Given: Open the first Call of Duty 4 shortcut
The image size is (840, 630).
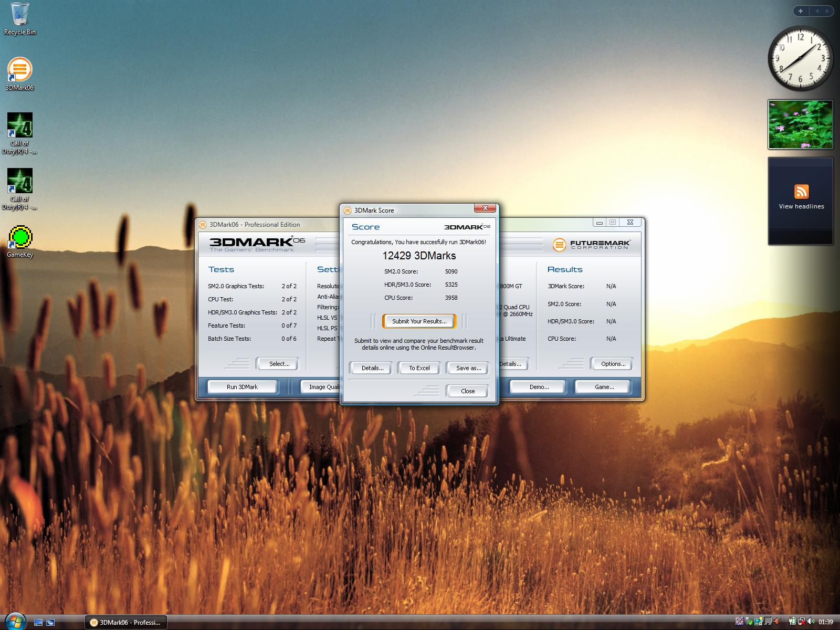Looking at the screenshot, I should point(19,134).
